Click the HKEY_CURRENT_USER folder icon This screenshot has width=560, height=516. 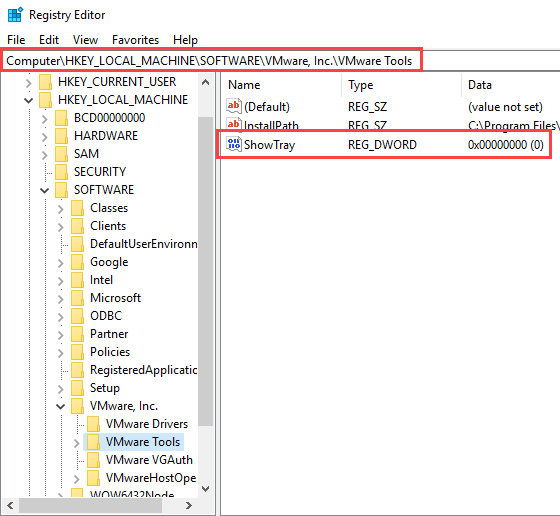coord(45,82)
